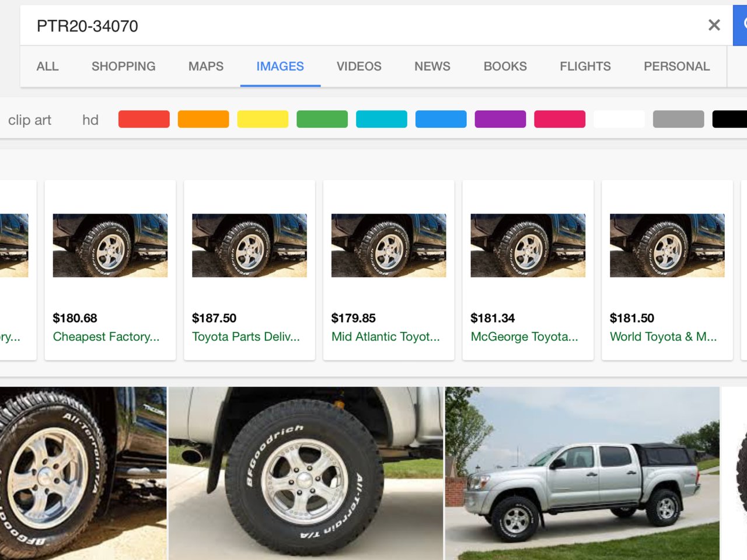The width and height of the screenshot is (747, 560).
Task: Filter images by teal color
Action: [382, 119]
